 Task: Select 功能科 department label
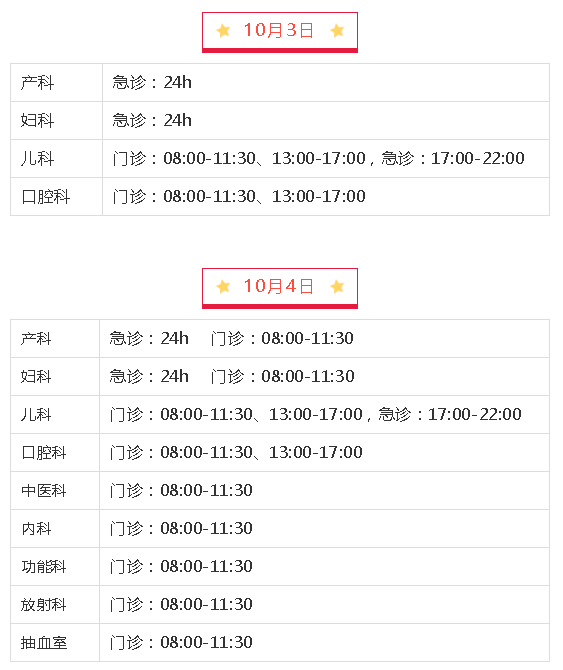[44, 567]
